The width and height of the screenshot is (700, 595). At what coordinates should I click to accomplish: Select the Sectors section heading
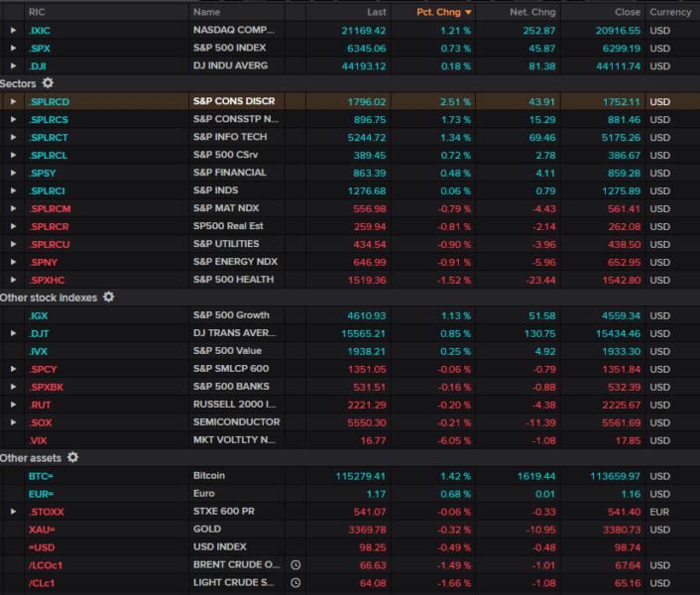[x=18, y=83]
